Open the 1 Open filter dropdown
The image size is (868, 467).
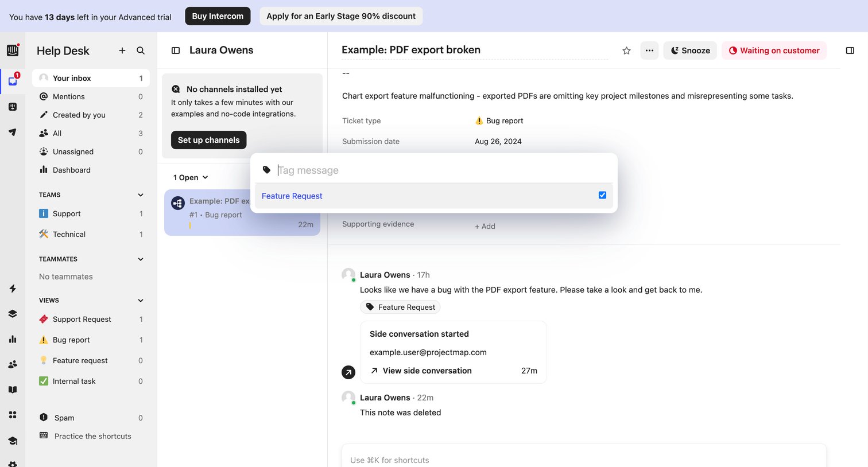[191, 177]
